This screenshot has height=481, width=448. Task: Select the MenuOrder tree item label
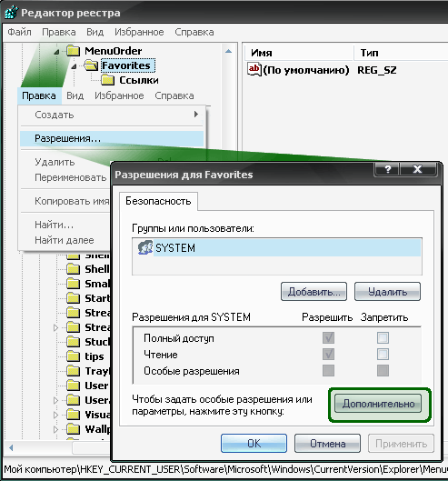coord(114,51)
